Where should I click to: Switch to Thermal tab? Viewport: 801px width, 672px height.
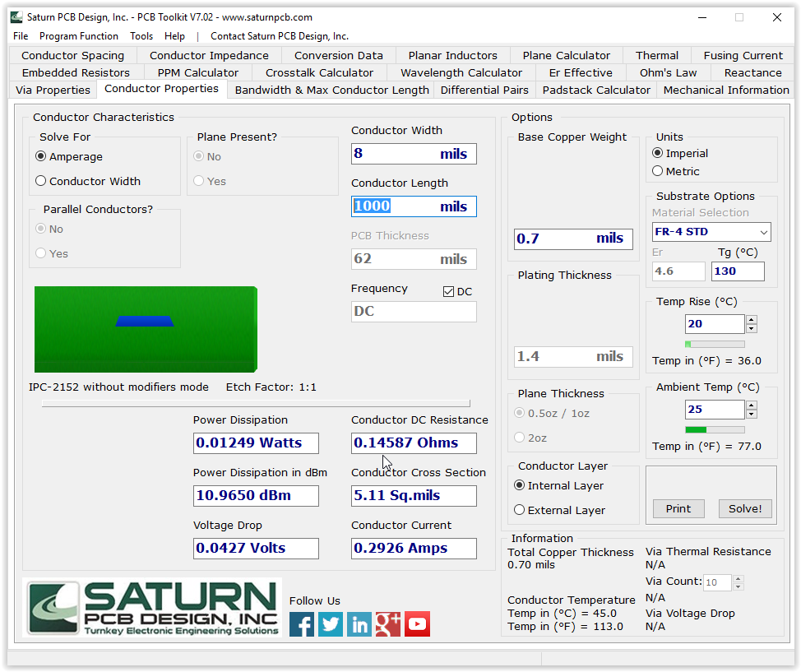pyautogui.click(x=657, y=55)
